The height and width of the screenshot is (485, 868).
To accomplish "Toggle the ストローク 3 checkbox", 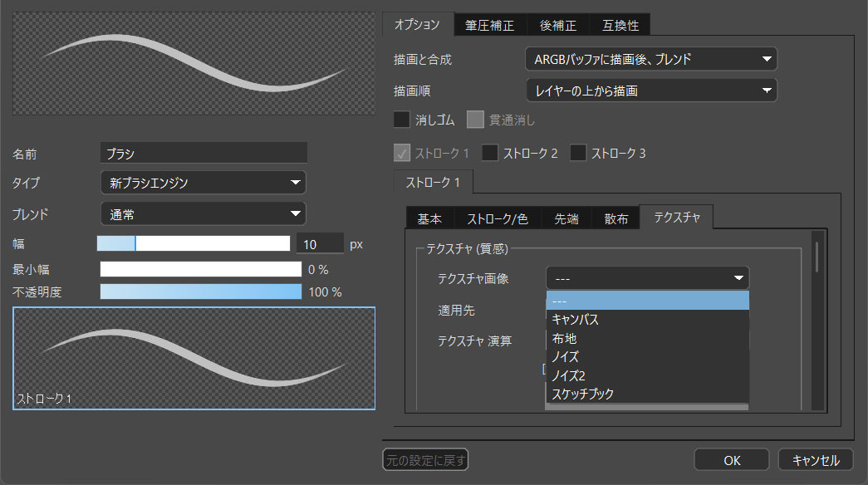I will (578, 153).
